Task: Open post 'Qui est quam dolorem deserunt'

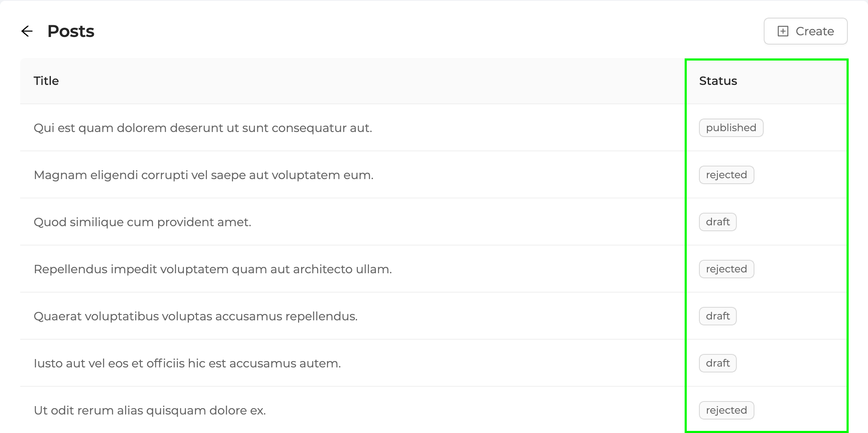Action: tap(203, 128)
